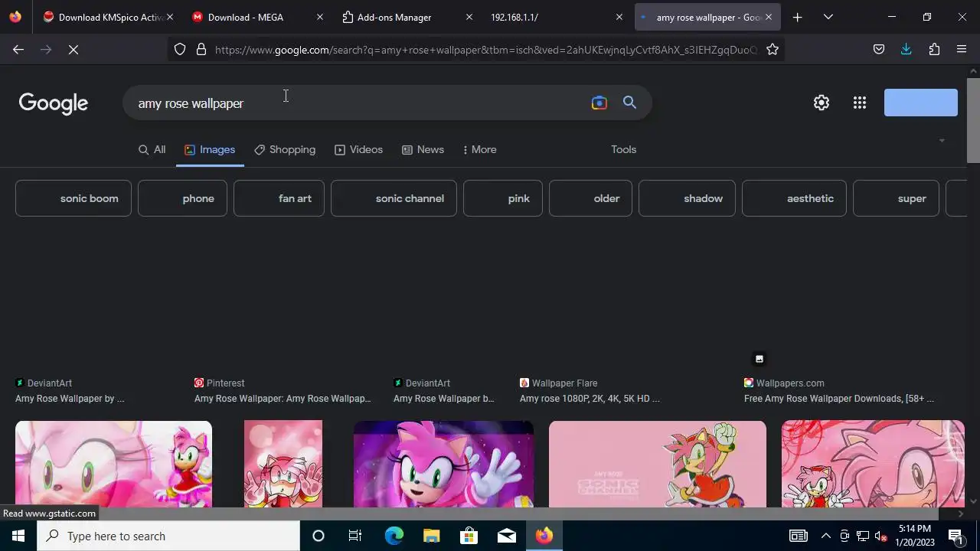Viewport: 980px width, 551px height.
Task: Filter by sonic boom chip
Action: click(73, 198)
